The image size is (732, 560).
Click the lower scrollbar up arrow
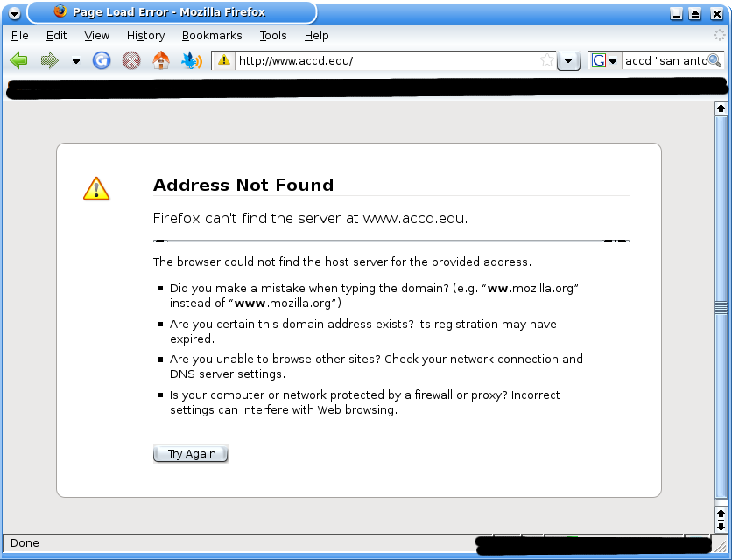[721, 514]
